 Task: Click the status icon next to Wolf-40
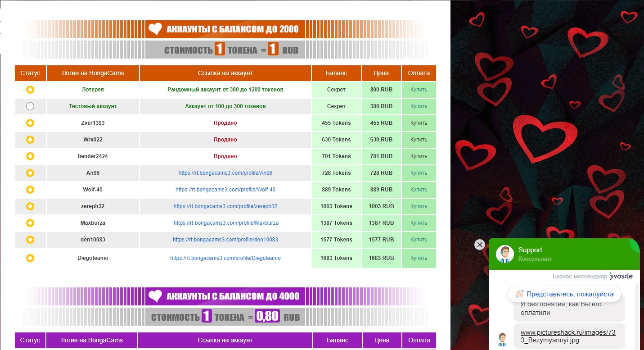pos(30,190)
